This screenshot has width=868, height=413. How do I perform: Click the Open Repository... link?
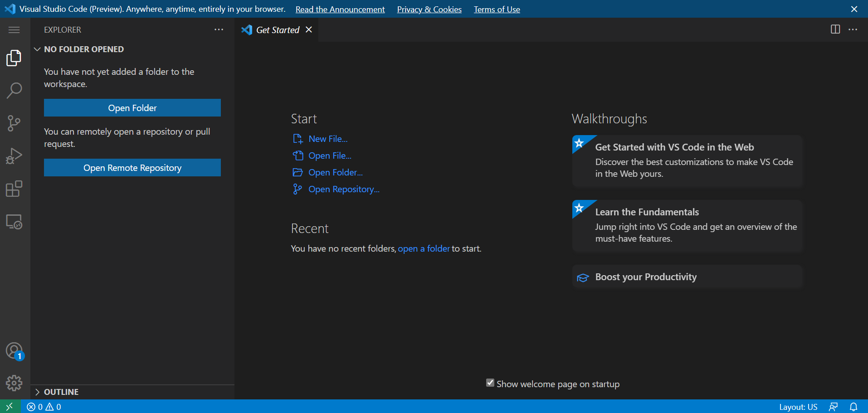tap(344, 189)
